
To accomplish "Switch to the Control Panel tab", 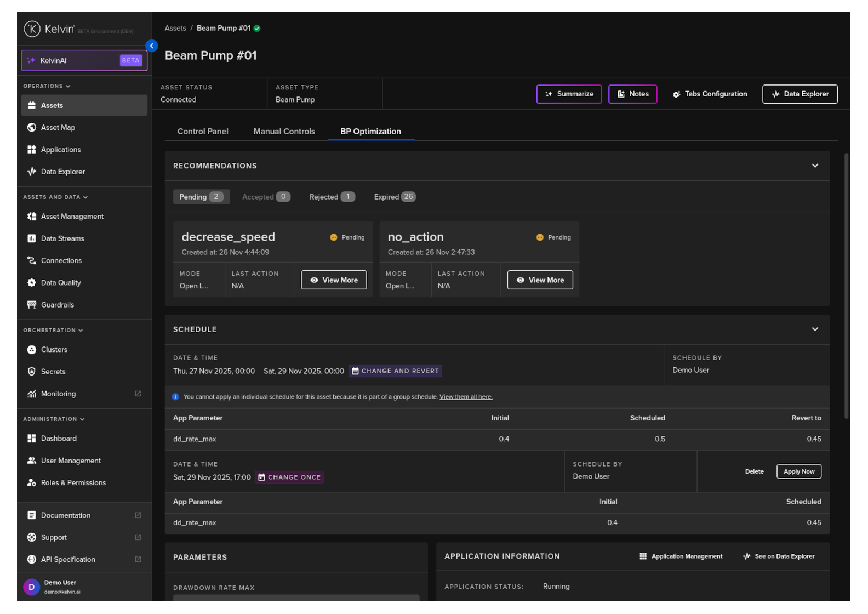I will click(x=203, y=132).
